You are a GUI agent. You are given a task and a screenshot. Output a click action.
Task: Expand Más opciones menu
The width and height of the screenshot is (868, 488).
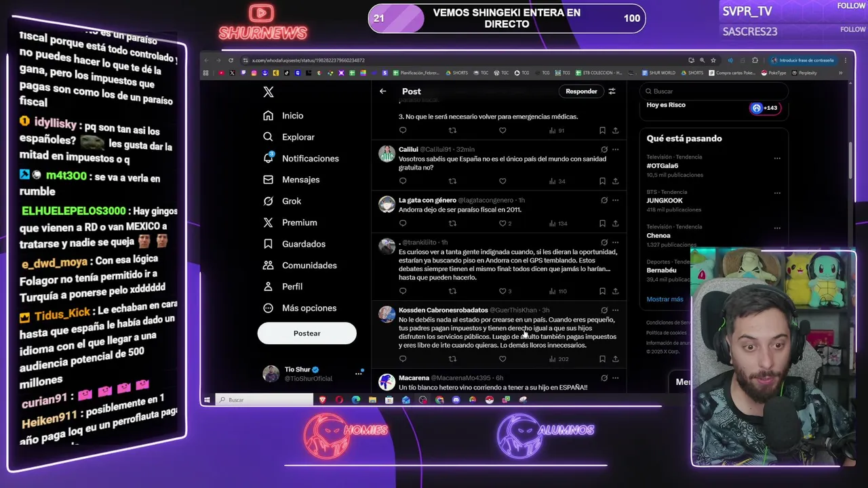pyautogui.click(x=300, y=308)
